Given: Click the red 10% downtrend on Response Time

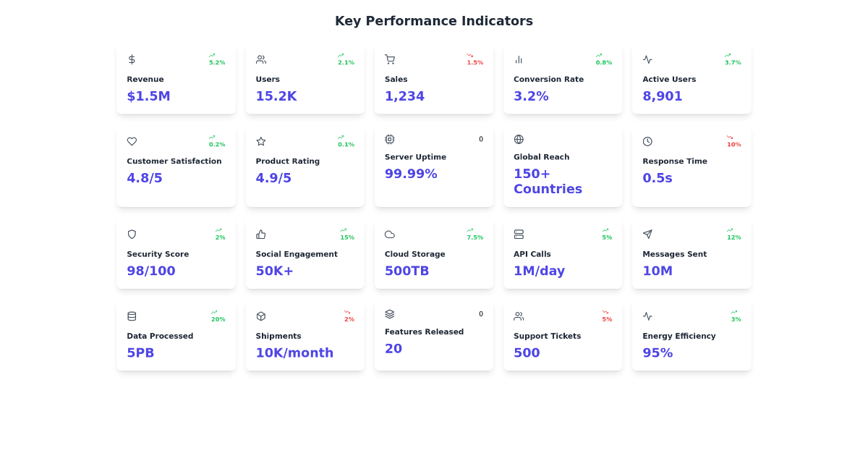Looking at the screenshot, I should [x=733, y=141].
